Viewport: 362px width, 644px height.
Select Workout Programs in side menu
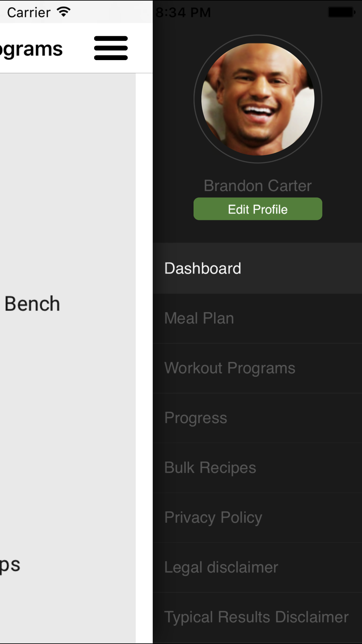[x=257, y=368]
